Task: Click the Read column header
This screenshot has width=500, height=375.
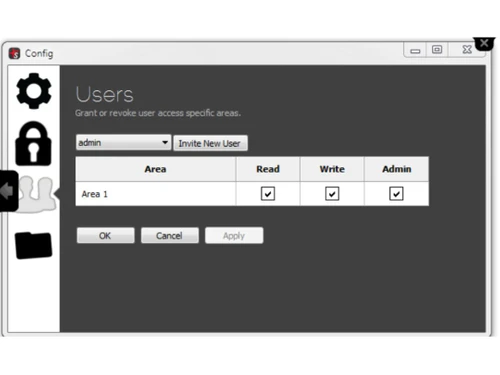Action: pyautogui.click(x=268, y=169)
